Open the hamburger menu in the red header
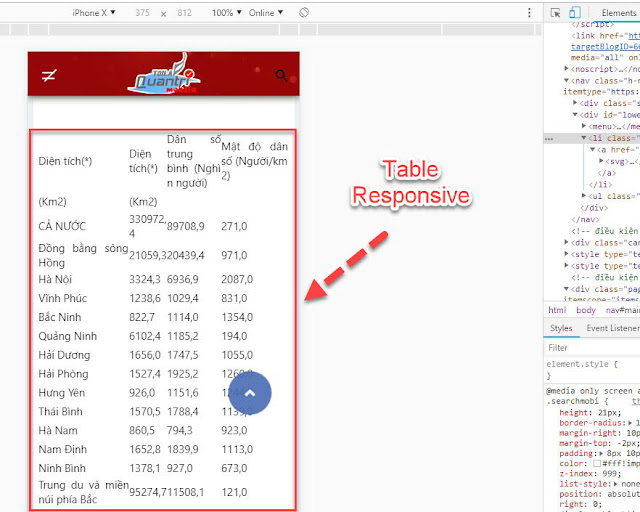 49,75
